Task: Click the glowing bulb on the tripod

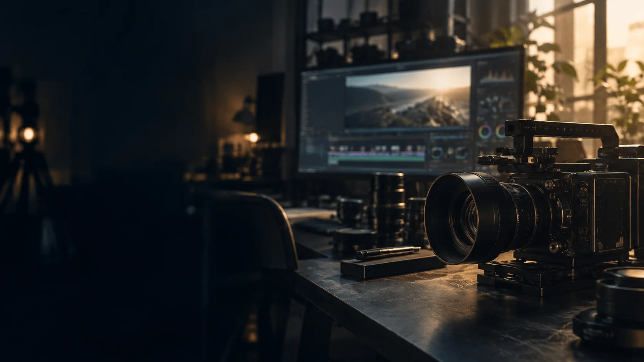Action: [28, 134]
